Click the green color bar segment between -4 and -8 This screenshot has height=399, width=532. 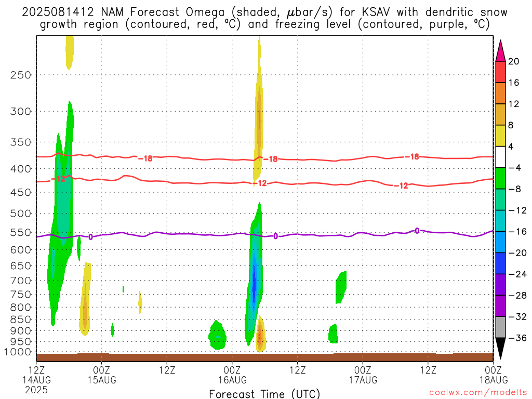(500, 178)
